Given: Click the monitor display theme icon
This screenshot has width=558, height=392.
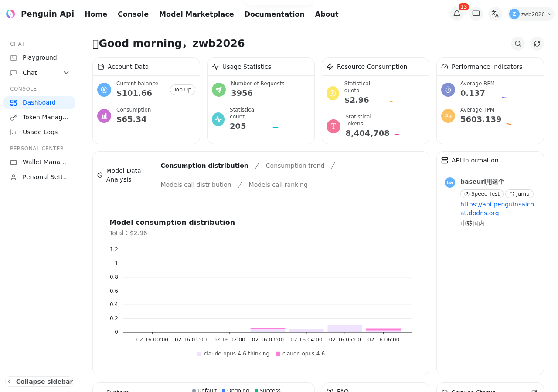Looking at the screenshot, I should [476, 14].
